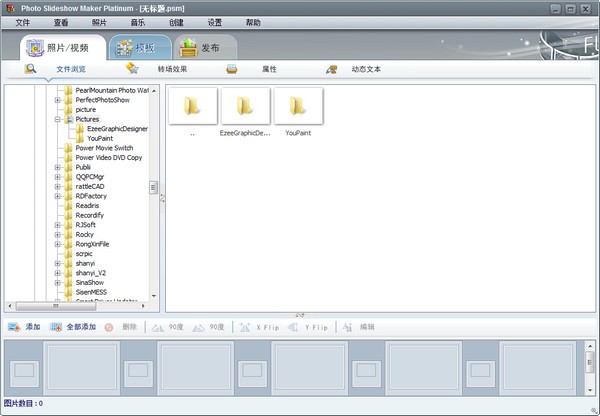Collapse the Pictures folder tree node
The height and width of the screenshot is (416, 600).
click(x=58, y=119)
